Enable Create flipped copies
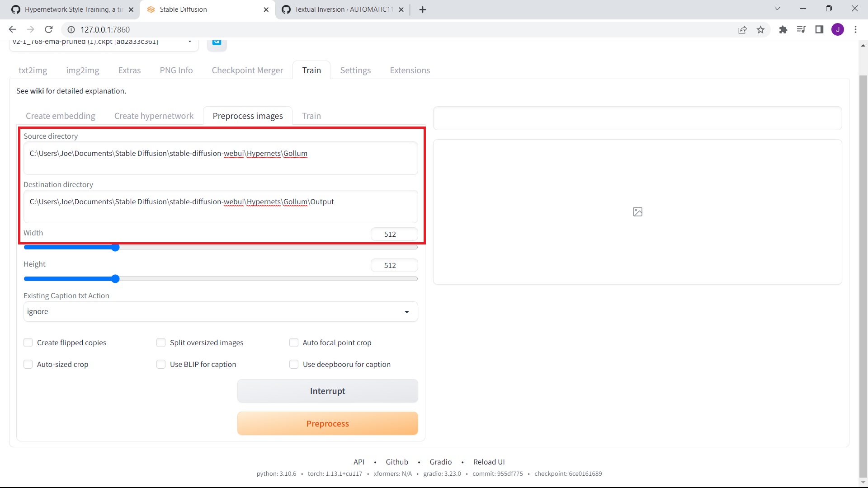The width and height of the screenshot is (868, 488). pyautogui.click(x=28, y=343)
